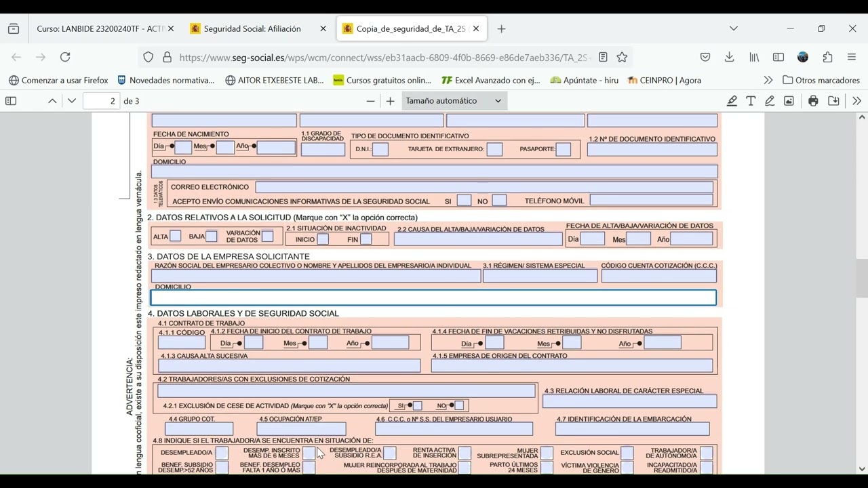Check the D.N.I. document type box
The image size is (868, 488).
380,149
